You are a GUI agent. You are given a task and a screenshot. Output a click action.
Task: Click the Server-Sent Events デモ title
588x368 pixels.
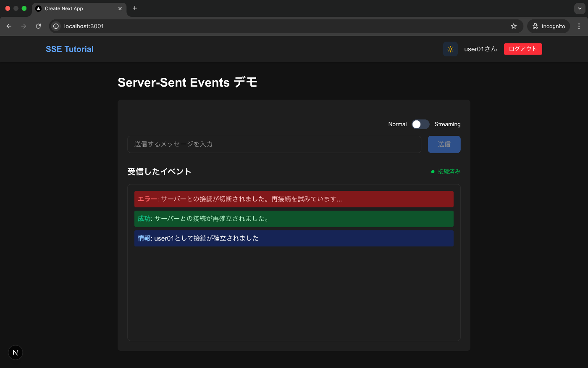[187, 82]
